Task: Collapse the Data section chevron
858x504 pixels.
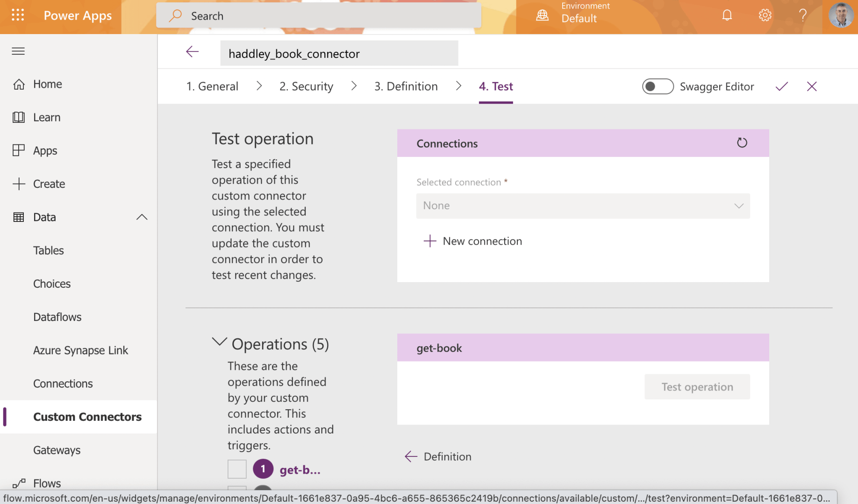Action: (142, 217)
